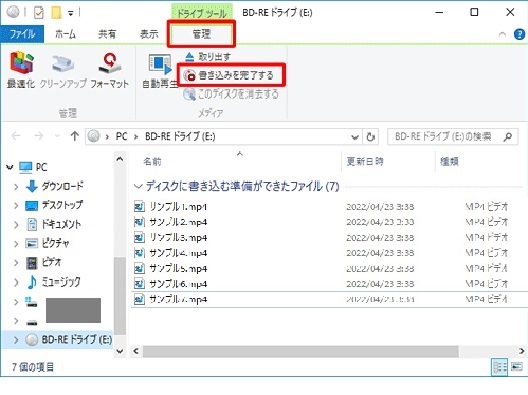Open ピクチャ in the navigation pane
Screen dimensions: 528x395
(55, 243)
